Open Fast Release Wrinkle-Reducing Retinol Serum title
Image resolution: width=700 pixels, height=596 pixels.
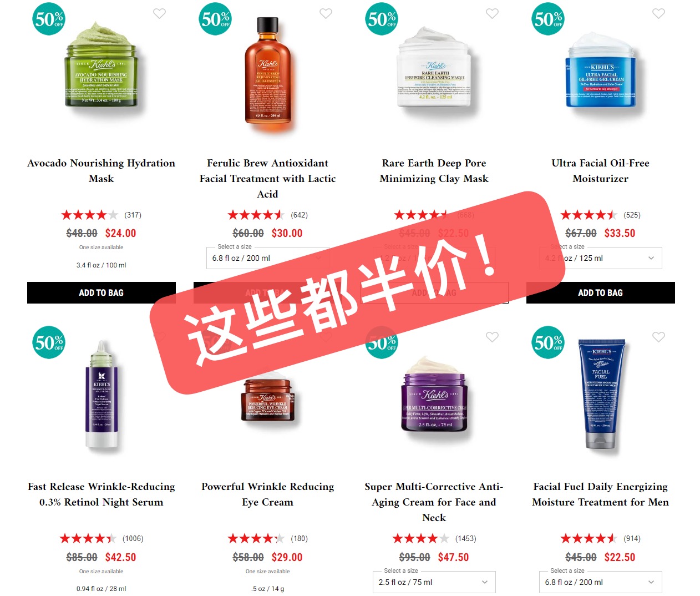[x=102, y=494]
